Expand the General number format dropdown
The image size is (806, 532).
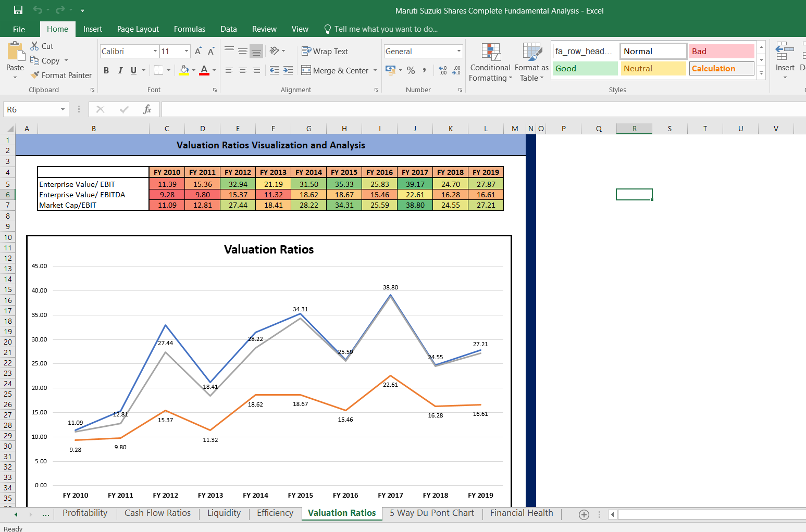click(x=459, y=51)
